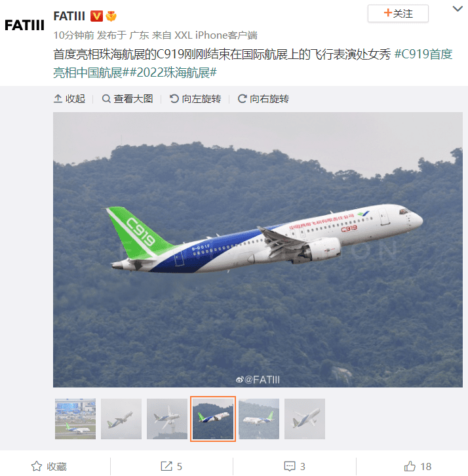
Task: Select the third thumbnail image
Action: [167, 419]
